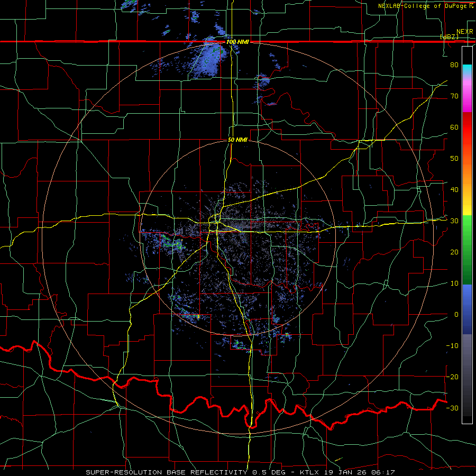Click the 10 dBZ scale label
Screen dimensions: 476x476
click(x=454, y=283)
